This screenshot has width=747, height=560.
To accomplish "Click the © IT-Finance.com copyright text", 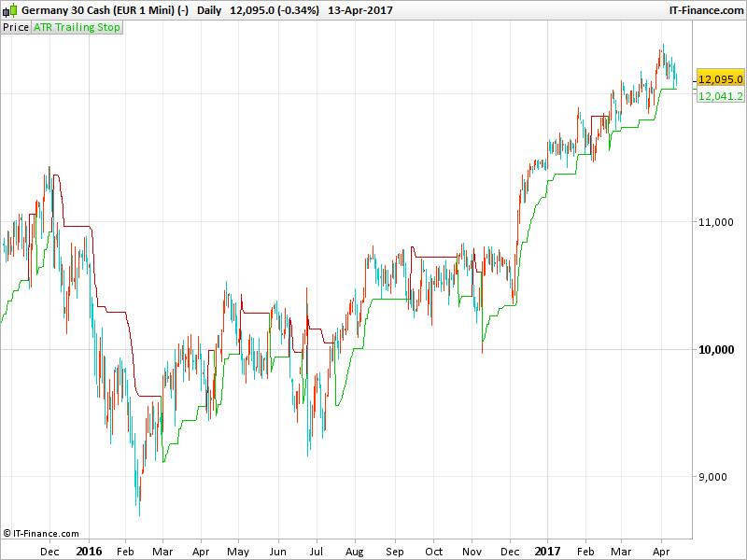I will pyautogui.click(x=41, y=534).
